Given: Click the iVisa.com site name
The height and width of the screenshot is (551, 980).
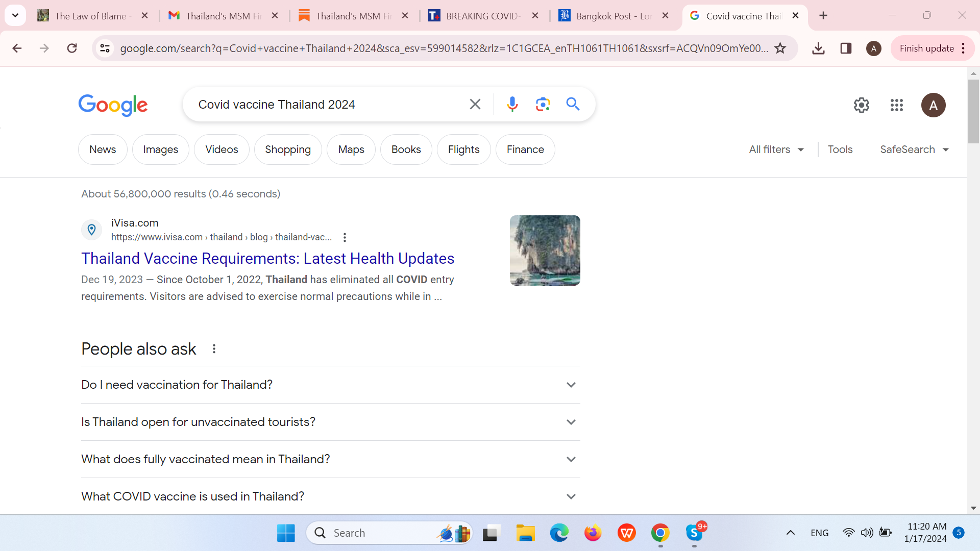Looking at the screenshot, I should coord(135,223).
